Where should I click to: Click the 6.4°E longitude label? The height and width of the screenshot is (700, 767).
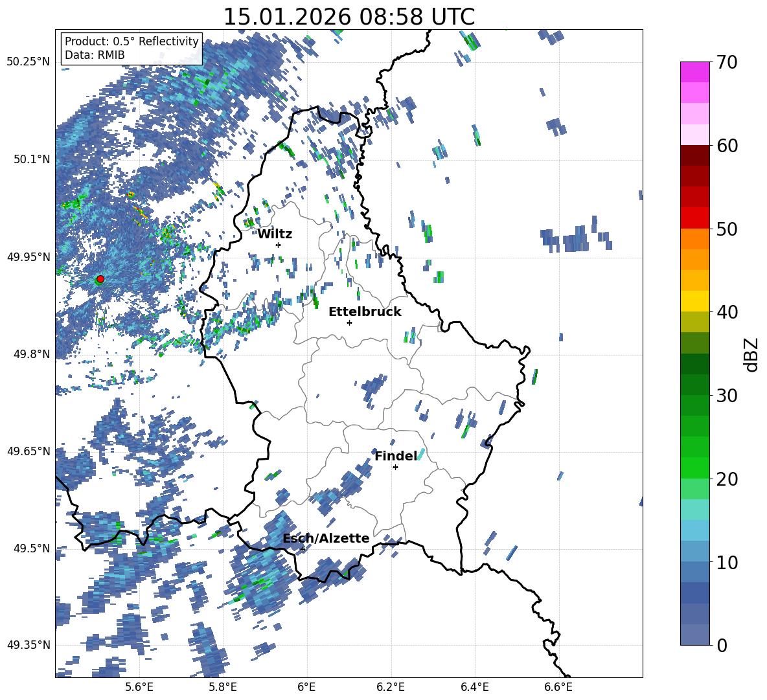[474, 687]
